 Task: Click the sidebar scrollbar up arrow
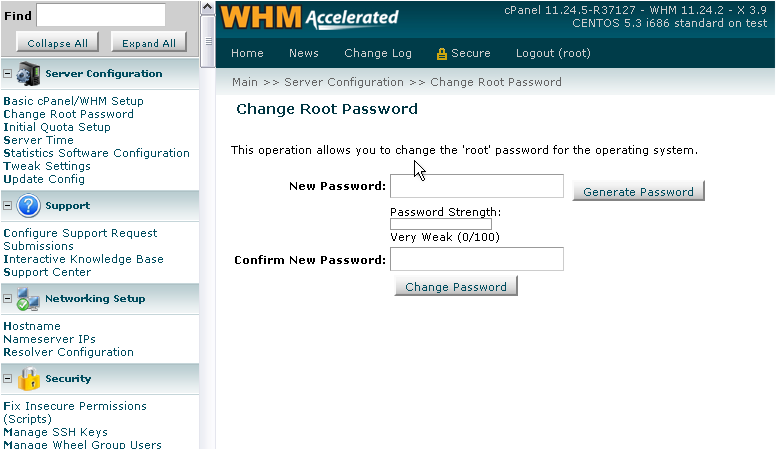[207, 7]
